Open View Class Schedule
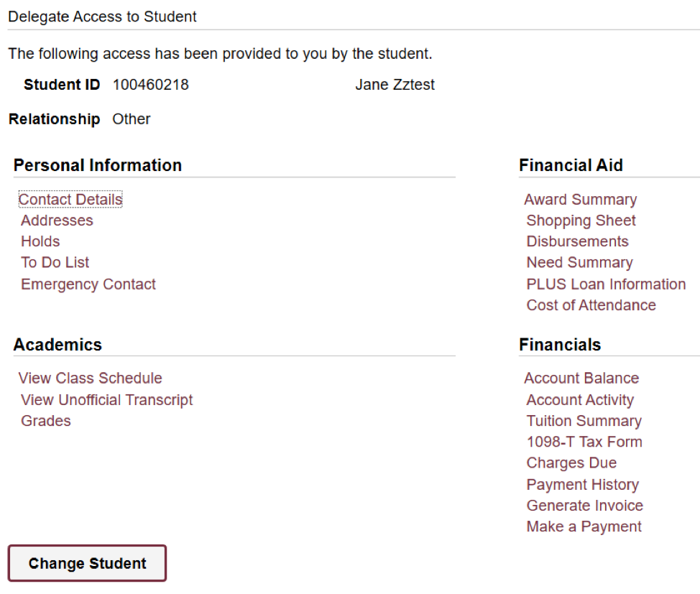Viewport: 700px width, 594px height. click(90, 378)
